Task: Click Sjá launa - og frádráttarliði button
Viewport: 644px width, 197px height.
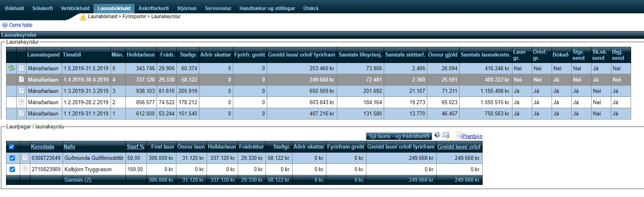Action: click(x=399, y=136)
